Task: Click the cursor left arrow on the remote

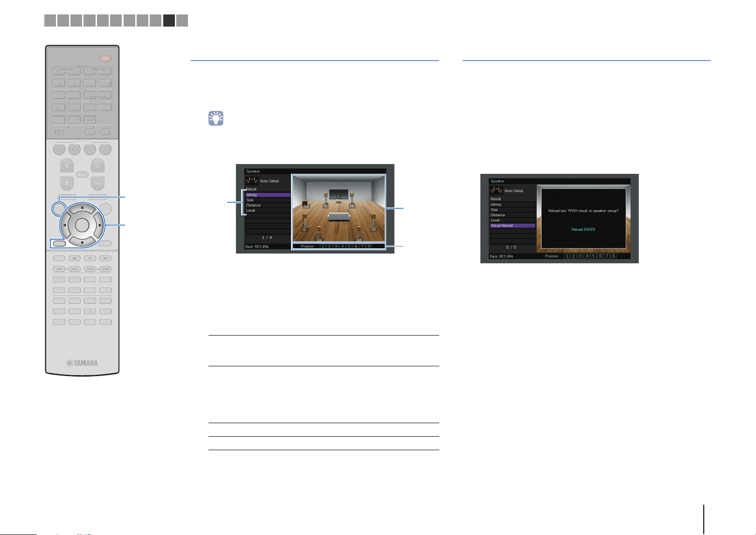Action: pyautogui.click(x=64, y=225)
